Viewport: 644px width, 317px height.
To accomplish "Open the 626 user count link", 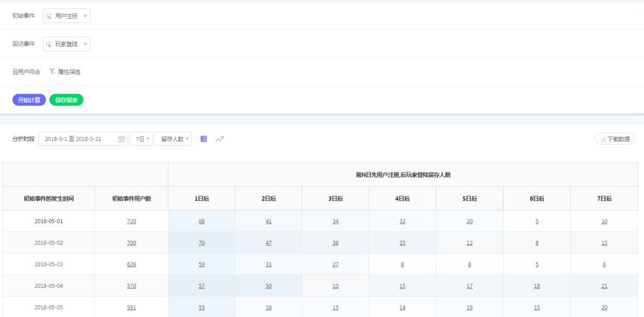I will [131, 264].
